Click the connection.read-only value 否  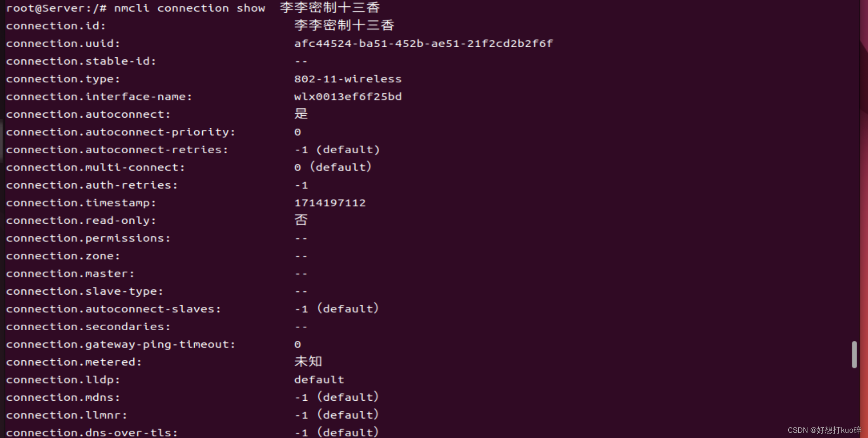click(x=301, y=220)
